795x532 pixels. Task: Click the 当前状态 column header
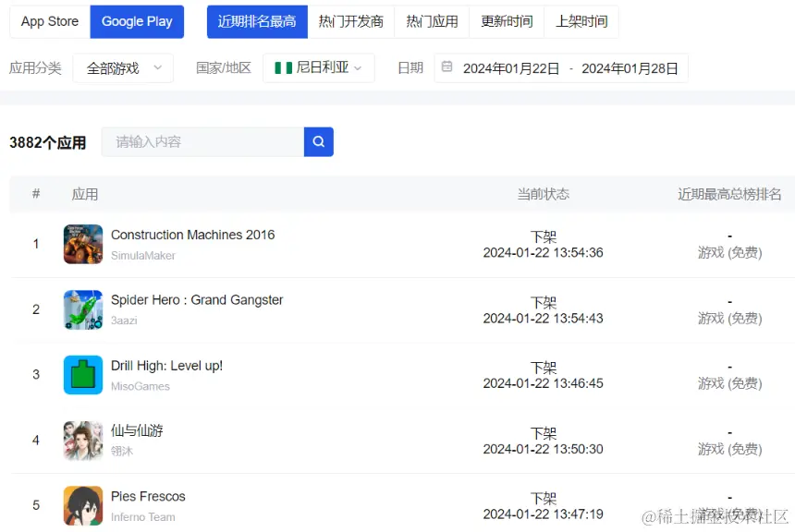coord(543,194)
